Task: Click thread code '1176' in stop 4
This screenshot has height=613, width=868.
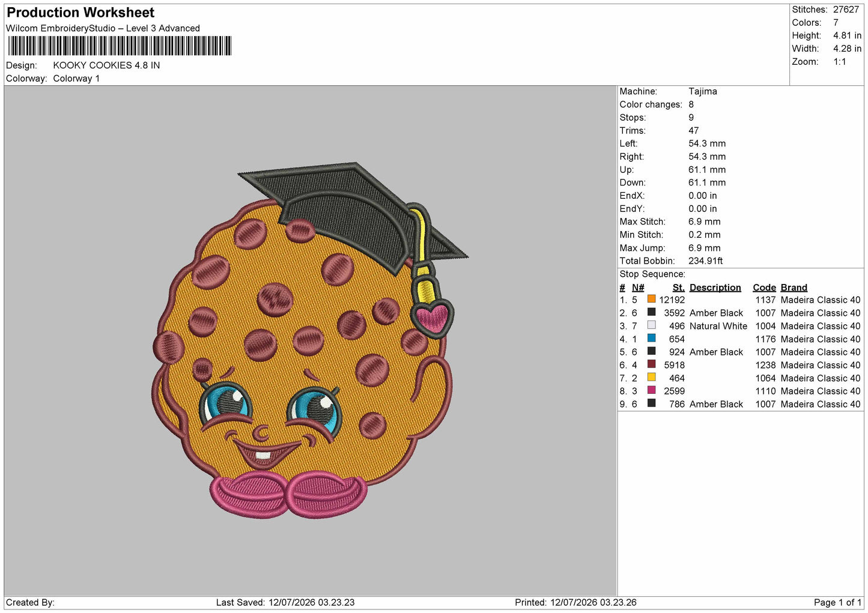Action: point(766,339)
